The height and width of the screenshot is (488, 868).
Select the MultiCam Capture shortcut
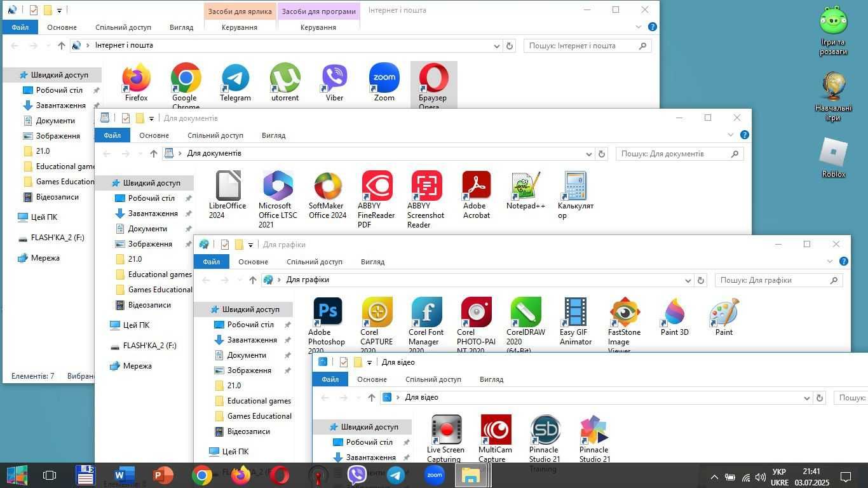click(x=495, y=438)
